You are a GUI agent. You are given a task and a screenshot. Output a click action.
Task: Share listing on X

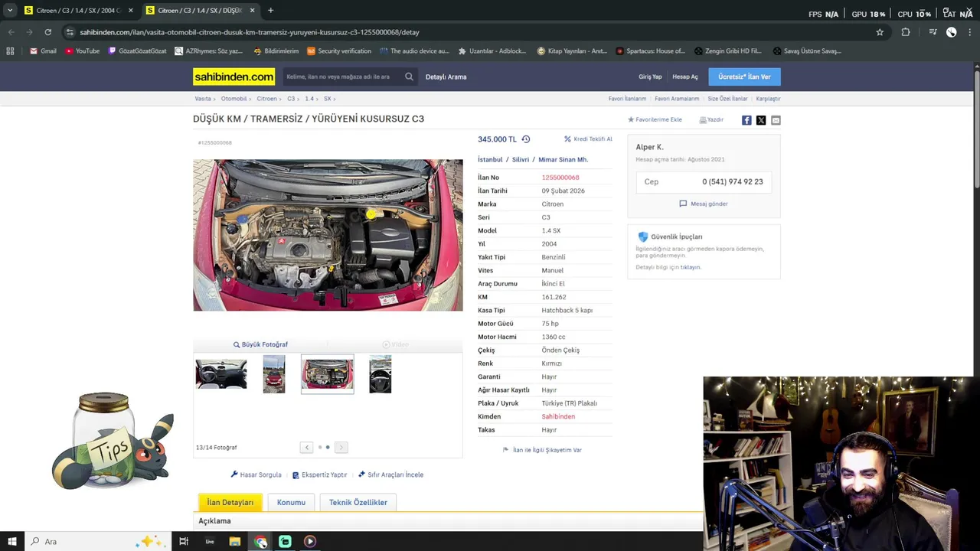[x=761, y=120]
